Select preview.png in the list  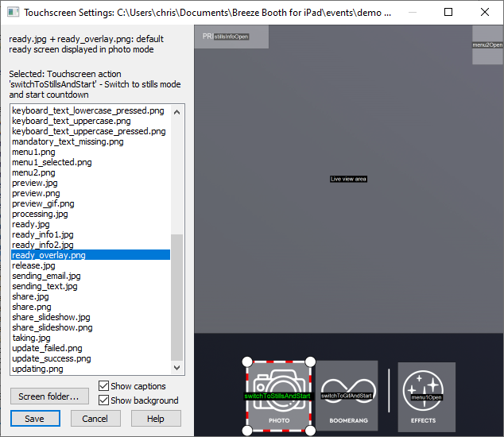coord(91,193)
